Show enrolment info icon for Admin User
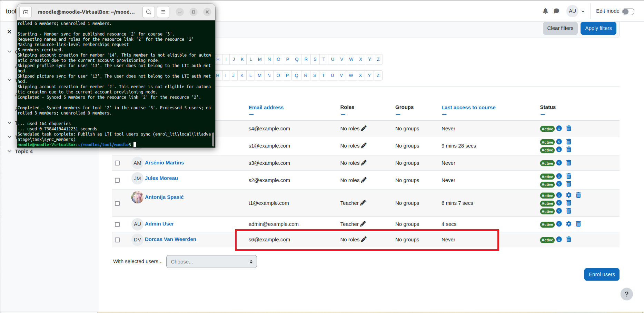644x313 pixels. 559,224
